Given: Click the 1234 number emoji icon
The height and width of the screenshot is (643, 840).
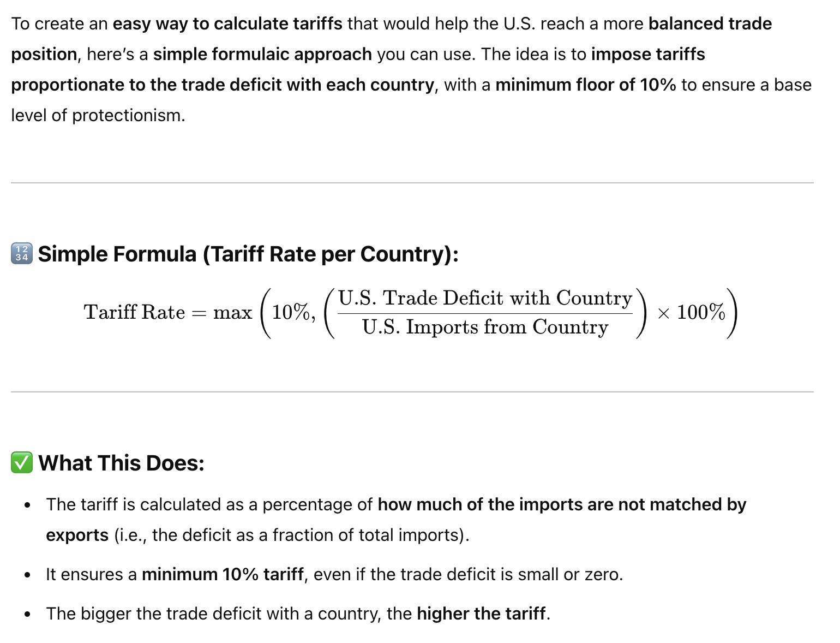Looking at the screenshot, I should 22,254.
